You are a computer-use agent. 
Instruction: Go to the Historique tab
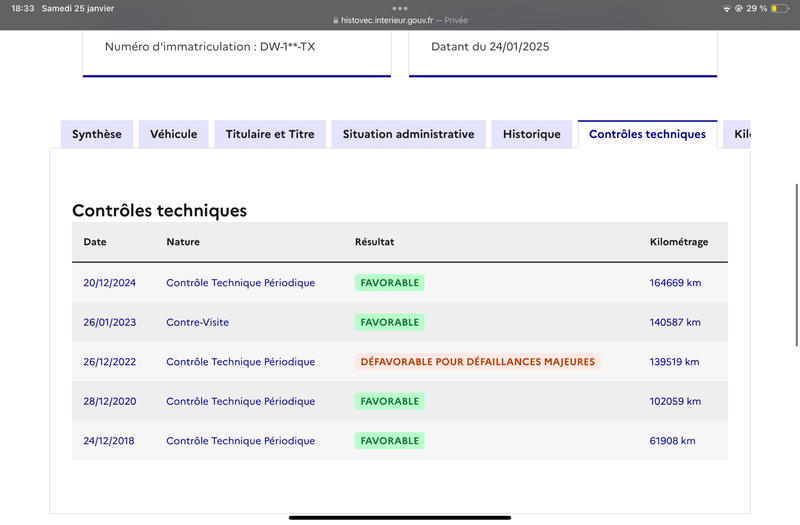532,134
